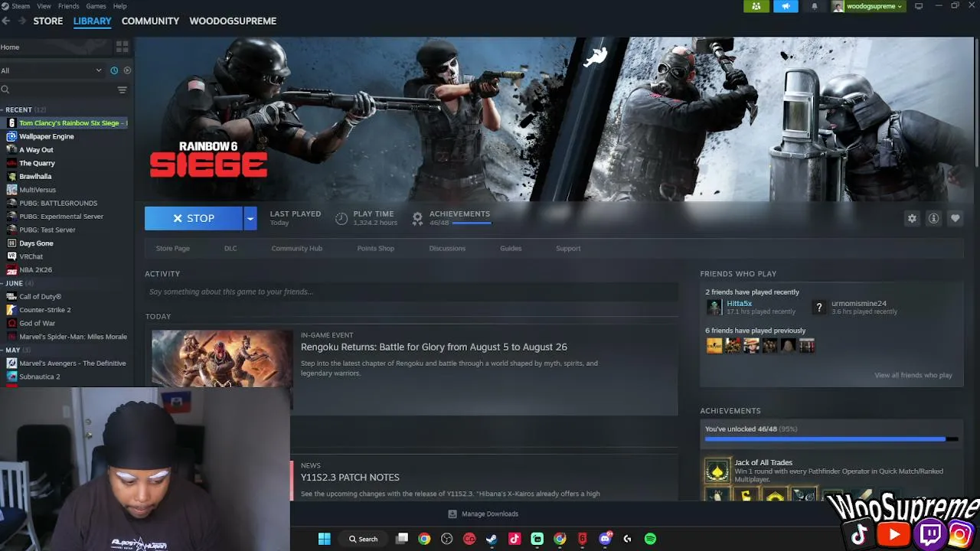Open the Support link

(x=568, y=248)
